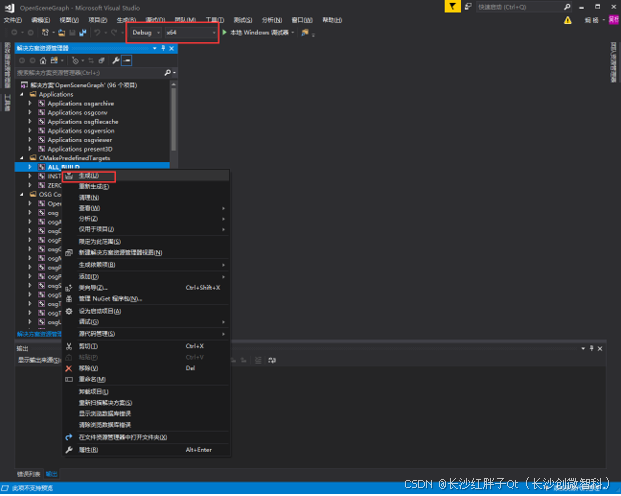Viewport: 621px width, 496px height.
Task: Pin the Solution Explorer panel with the pushpin icon
Action: [163, 48]
